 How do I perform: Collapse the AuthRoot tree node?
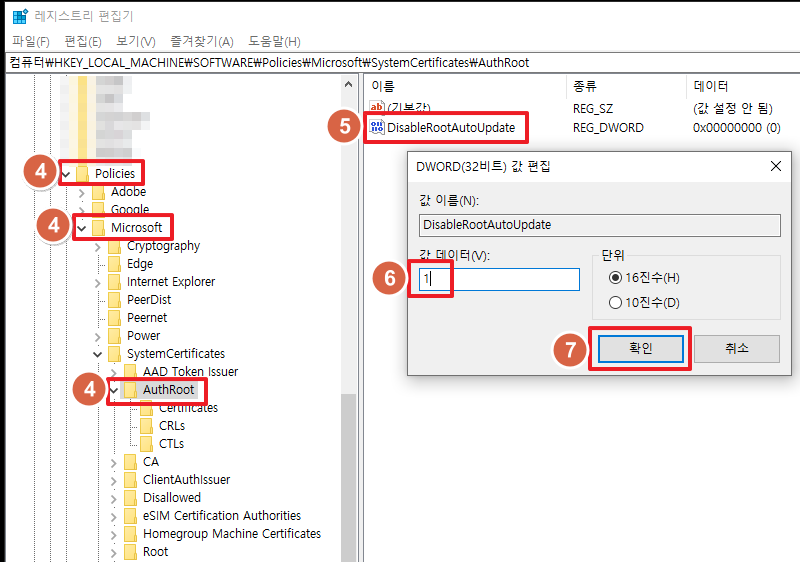[x=114, y=391]
